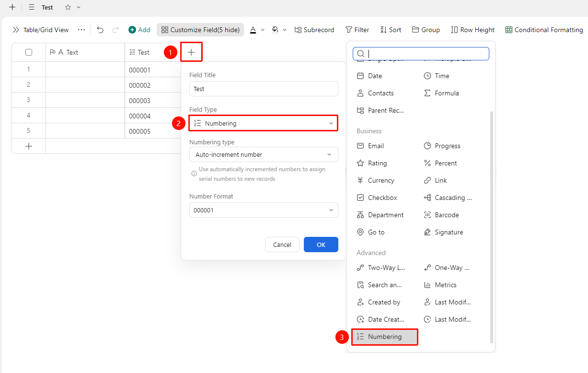The width and height of the screenshot is (588, 373).
Task: Open the fill color dropdown arrow
Action: pos(285,30)
